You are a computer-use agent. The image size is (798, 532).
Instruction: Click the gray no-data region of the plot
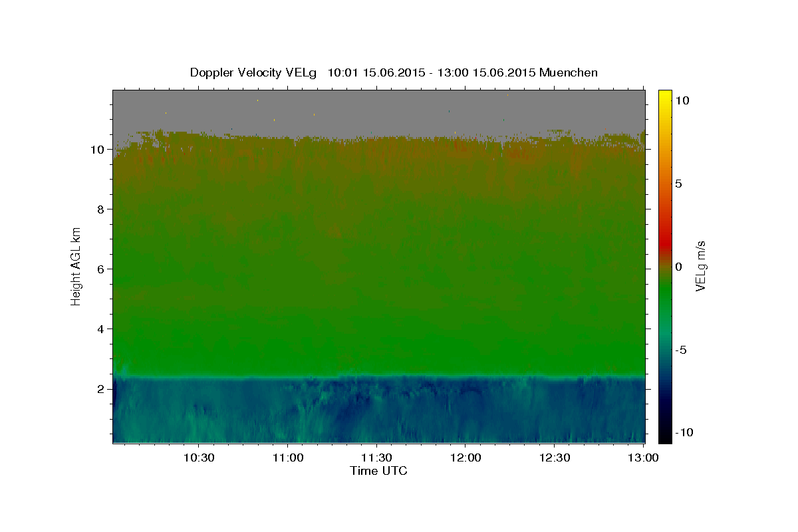[379, 113]
